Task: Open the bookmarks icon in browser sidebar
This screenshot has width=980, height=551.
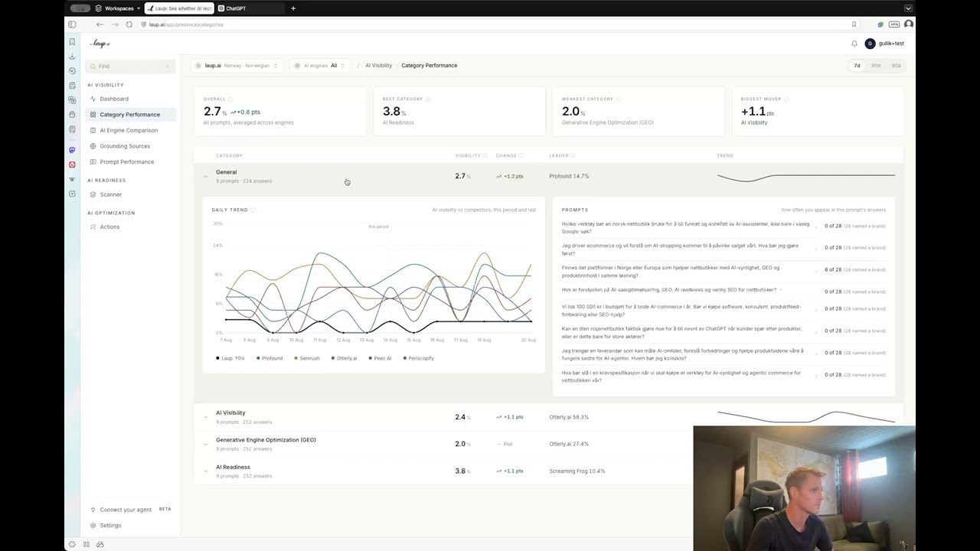Action: click(x=72, y=42)
